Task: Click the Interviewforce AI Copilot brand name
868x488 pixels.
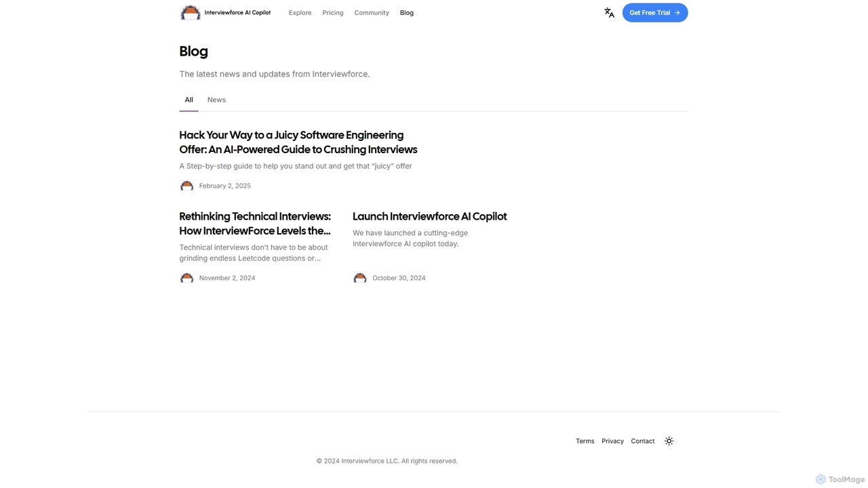Action: [237, 12]
